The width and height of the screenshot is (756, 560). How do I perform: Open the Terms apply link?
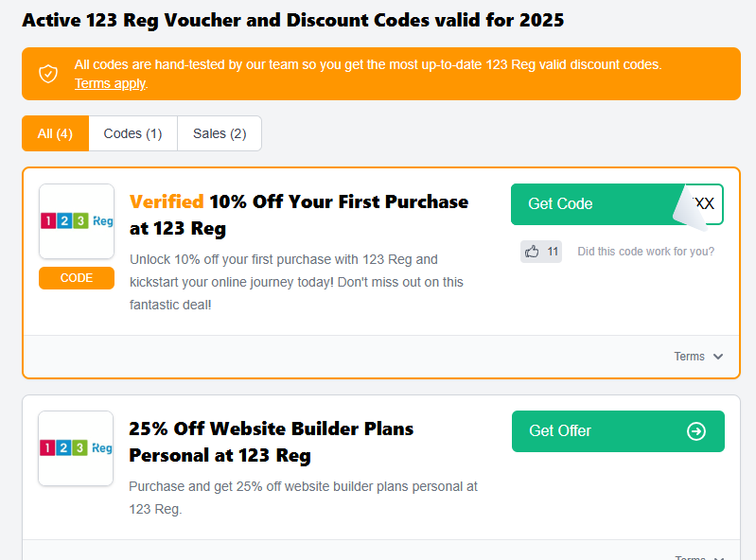pos(111,83)
